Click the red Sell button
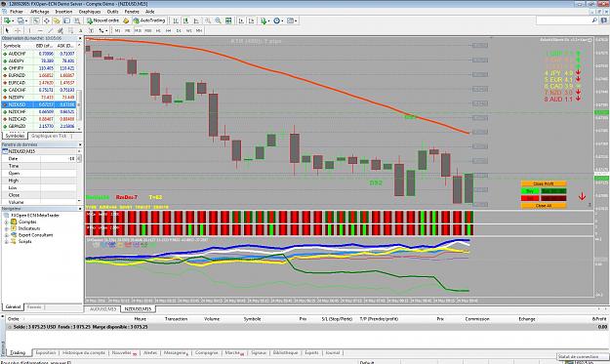 coord(530,198)
